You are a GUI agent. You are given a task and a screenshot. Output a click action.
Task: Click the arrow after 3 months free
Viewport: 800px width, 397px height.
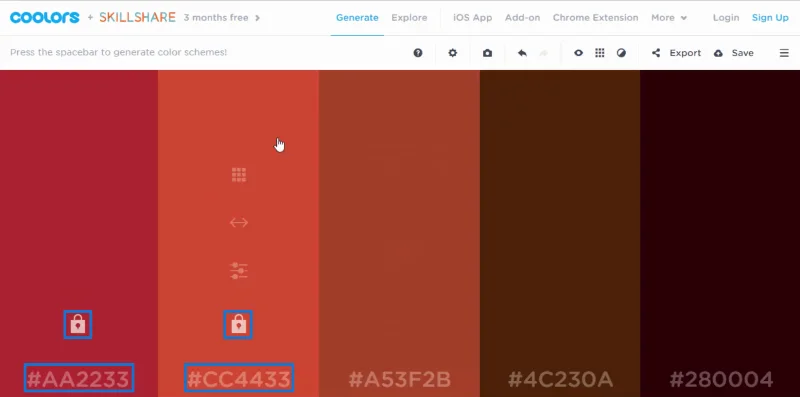pyautogui.click(x=257, y=18)
